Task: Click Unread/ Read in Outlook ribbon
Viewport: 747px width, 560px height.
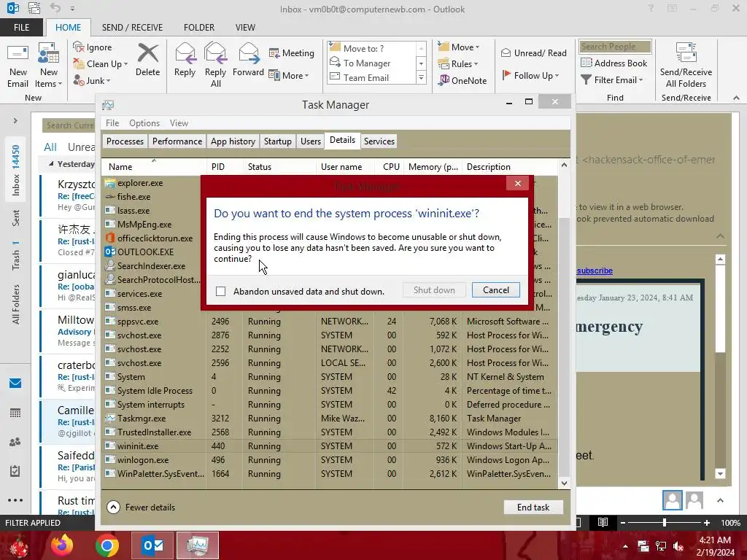Action: pos(533,52)
